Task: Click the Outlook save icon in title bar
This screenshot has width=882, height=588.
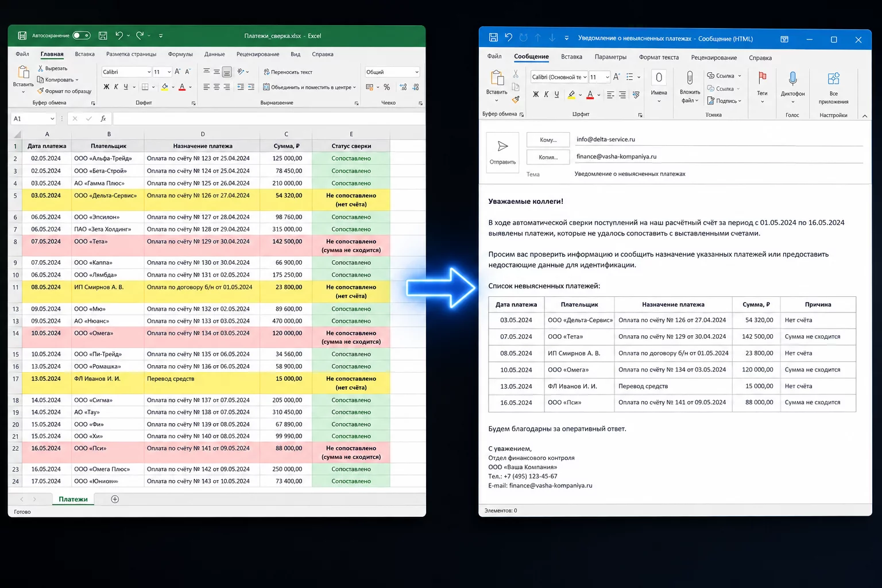Action: (x=493, y=38)
